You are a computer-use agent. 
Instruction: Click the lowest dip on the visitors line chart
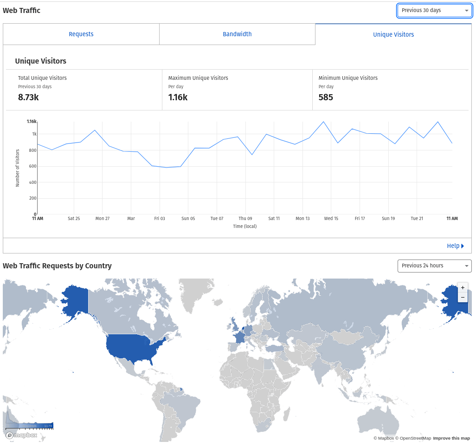[x=166, y=167]
